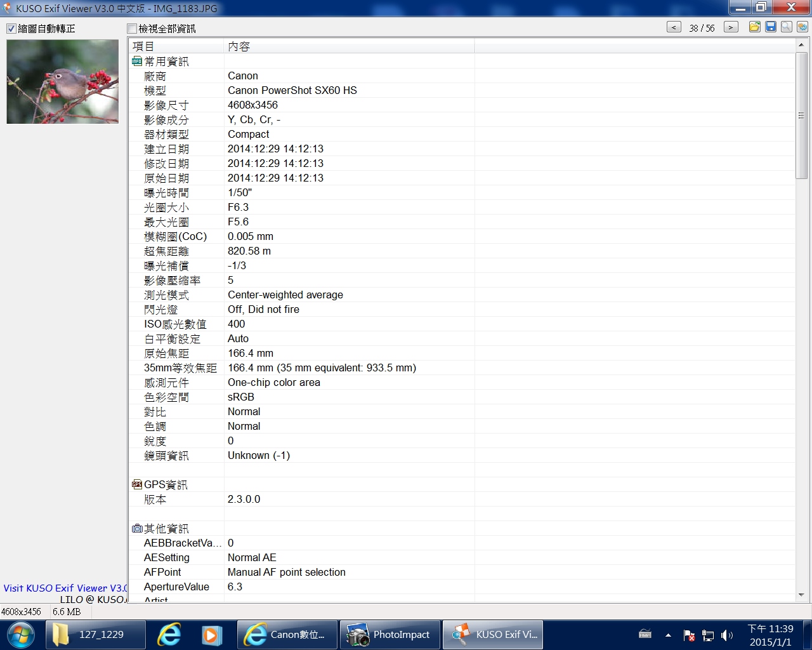Open keyboard input method tray icon
812x650 pixels.
click(645, 633)
